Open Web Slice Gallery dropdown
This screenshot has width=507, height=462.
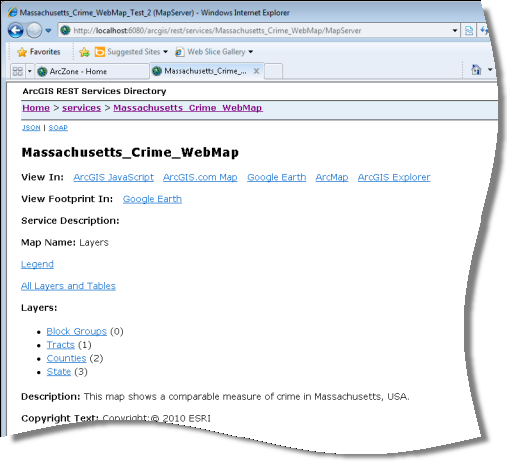214,52
